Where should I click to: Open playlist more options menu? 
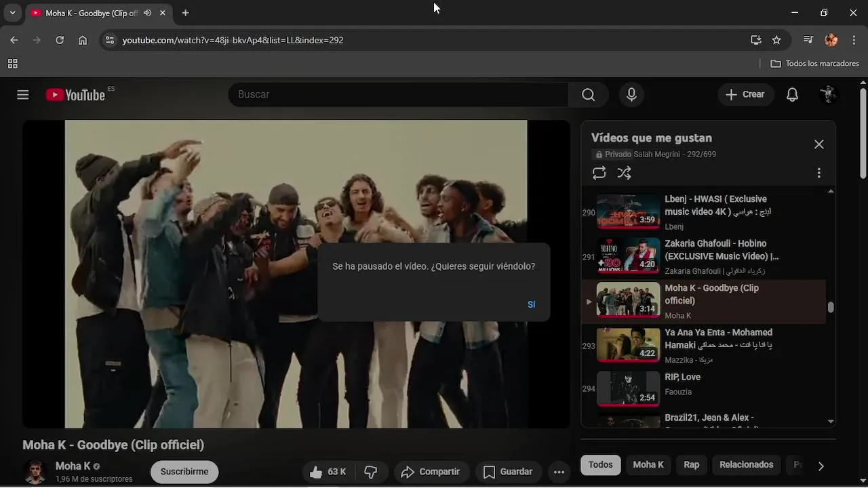(818, 174)
